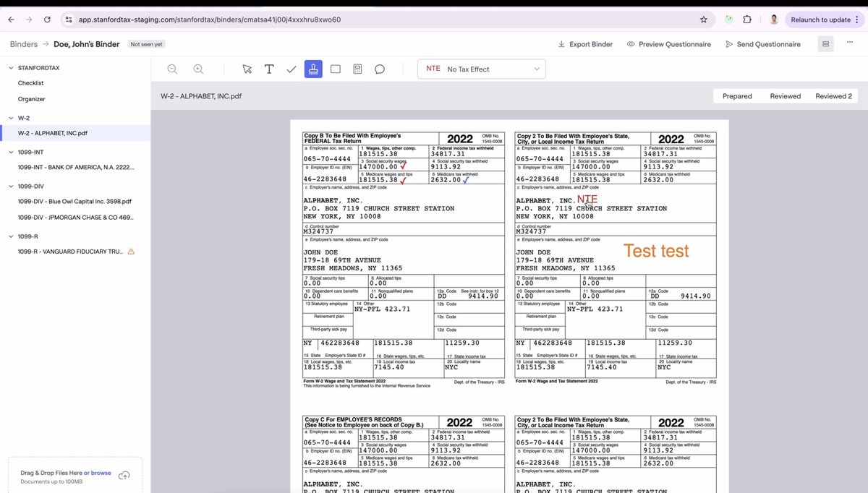Switch to the Prepared tab
The height and width of the screenshot is (493, 868).
coord(737,96)
